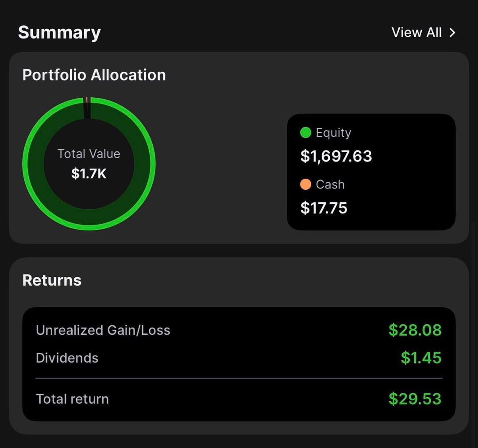
Task: Tap the Total Value label in the donut
Action: coord(89,154)
